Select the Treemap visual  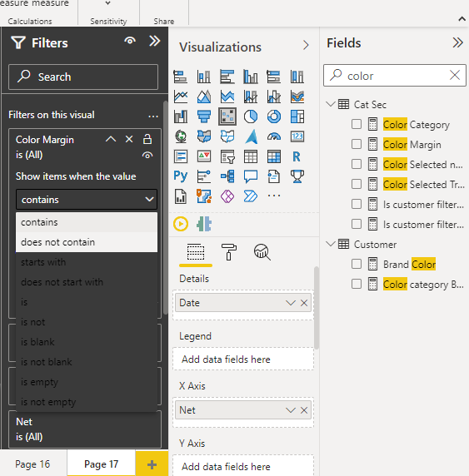click(x=297, y=117)
